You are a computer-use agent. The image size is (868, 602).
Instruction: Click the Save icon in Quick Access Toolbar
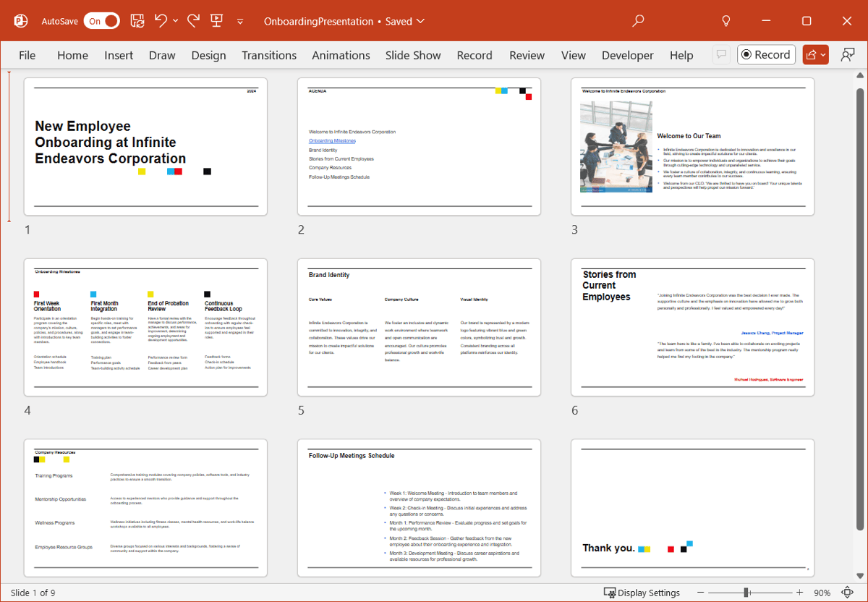coord(137,21)
